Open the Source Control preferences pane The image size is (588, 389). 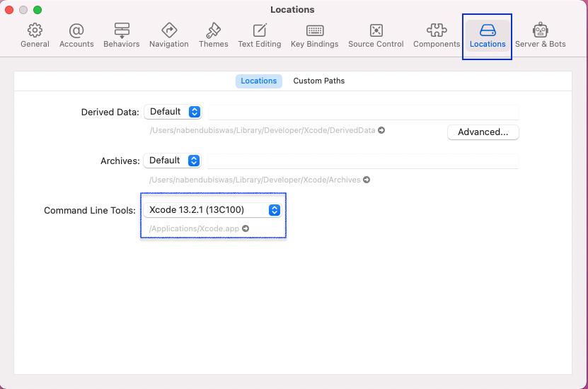pyautogui.click(x=376, y=35)
